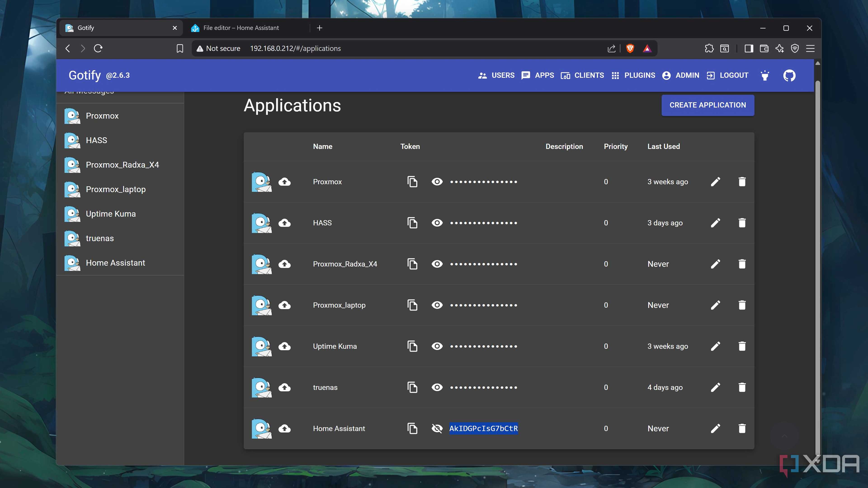The height and width of the screenshot is (488, 868).
Task: Select the revealed token AkIDGPcIsG7bCtR
Action: [x=484, y=428]
